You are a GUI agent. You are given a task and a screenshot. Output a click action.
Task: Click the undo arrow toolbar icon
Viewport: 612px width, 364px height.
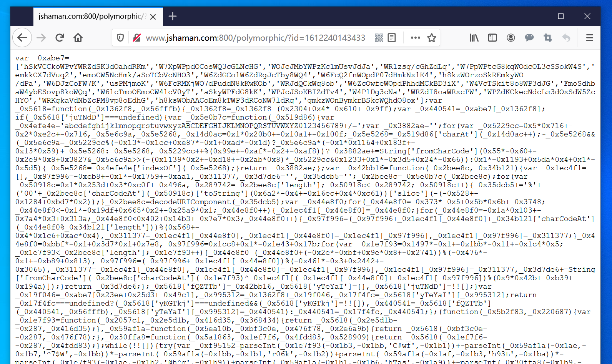pyautogui.click(x=566, y=38)
